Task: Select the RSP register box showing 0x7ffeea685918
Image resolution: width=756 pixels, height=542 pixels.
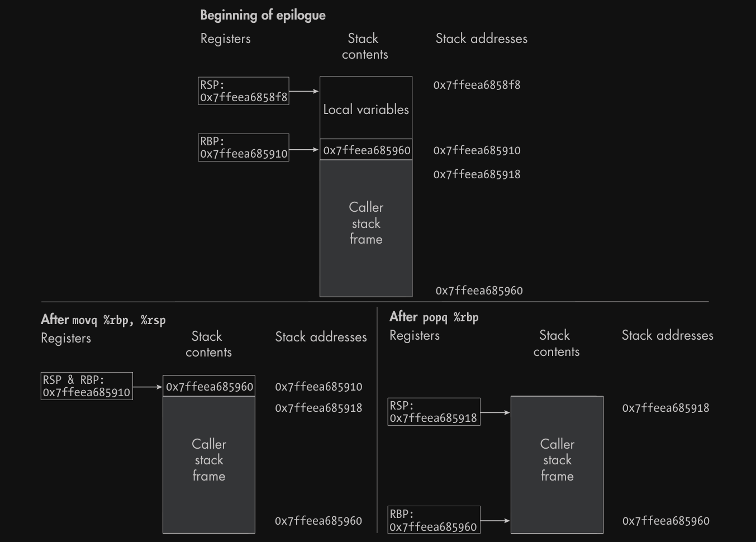Action: click(434, 412)
